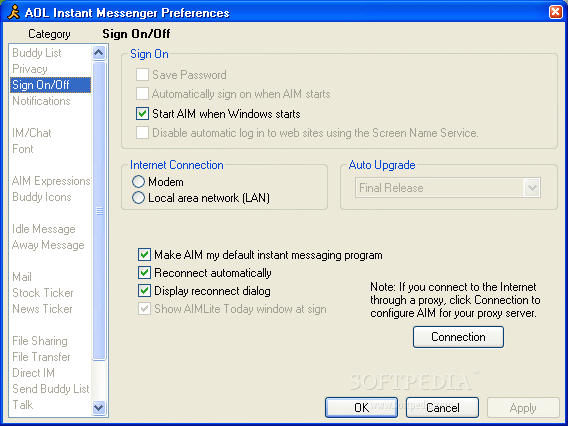Click the category list scroll up arrow

click(x=99, y=53)
